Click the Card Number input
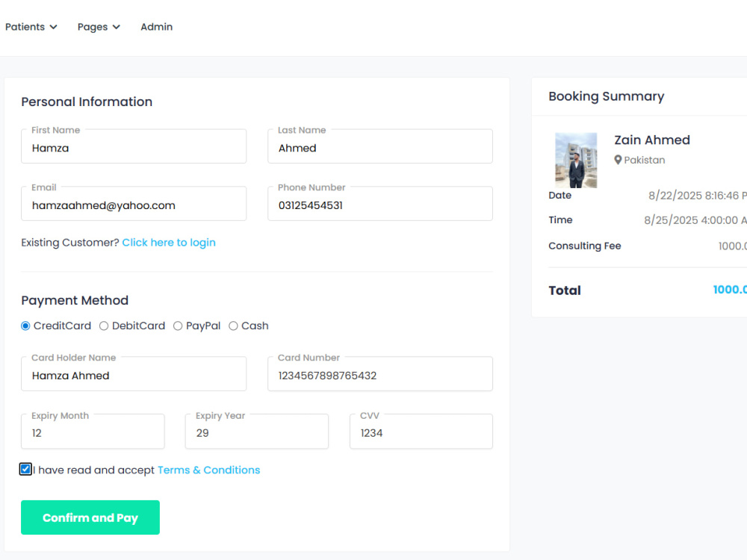The height and width of the screenshot is (560, 747). point(380,374)
